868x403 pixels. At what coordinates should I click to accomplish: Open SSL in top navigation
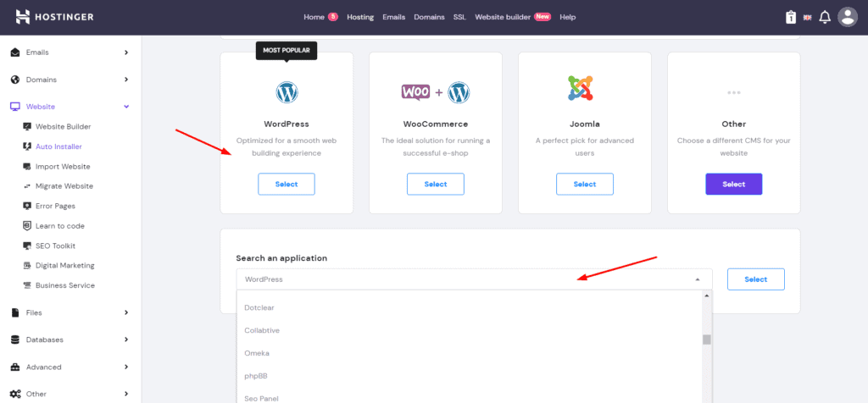459,17
